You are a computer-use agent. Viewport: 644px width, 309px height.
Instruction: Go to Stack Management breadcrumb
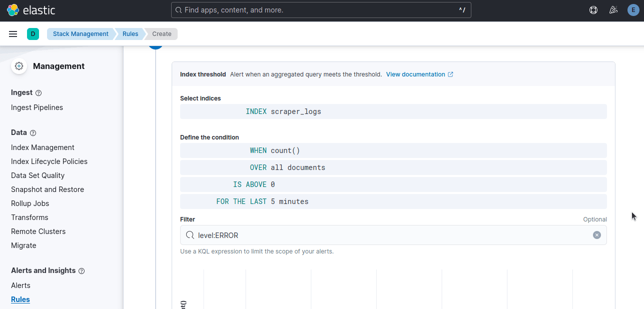click(x=81, y=34)
